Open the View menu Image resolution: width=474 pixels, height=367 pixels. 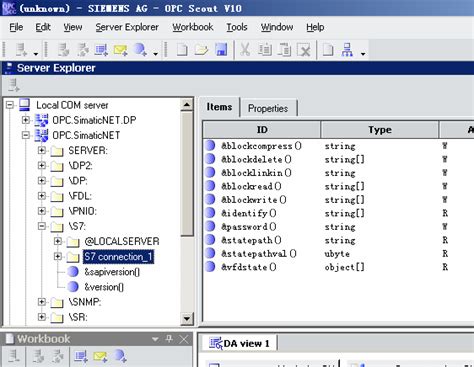click(x=73, y=27)
